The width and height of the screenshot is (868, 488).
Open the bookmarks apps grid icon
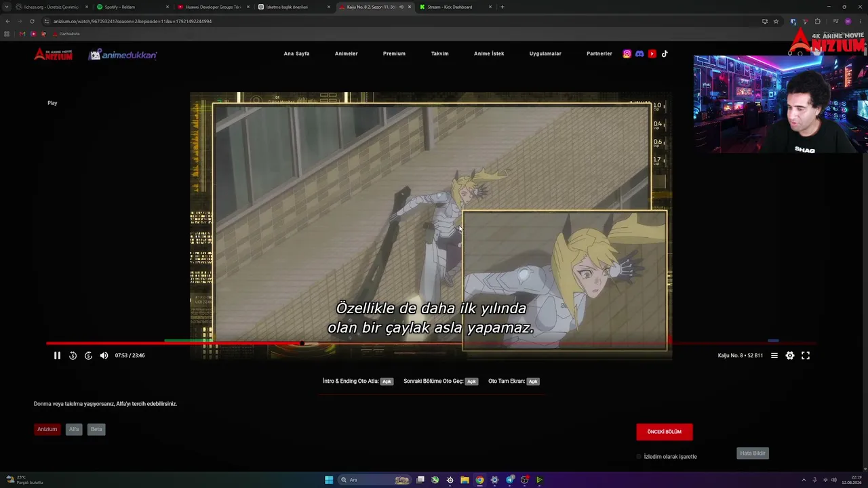pyautogui.click(x=7, y=34)
